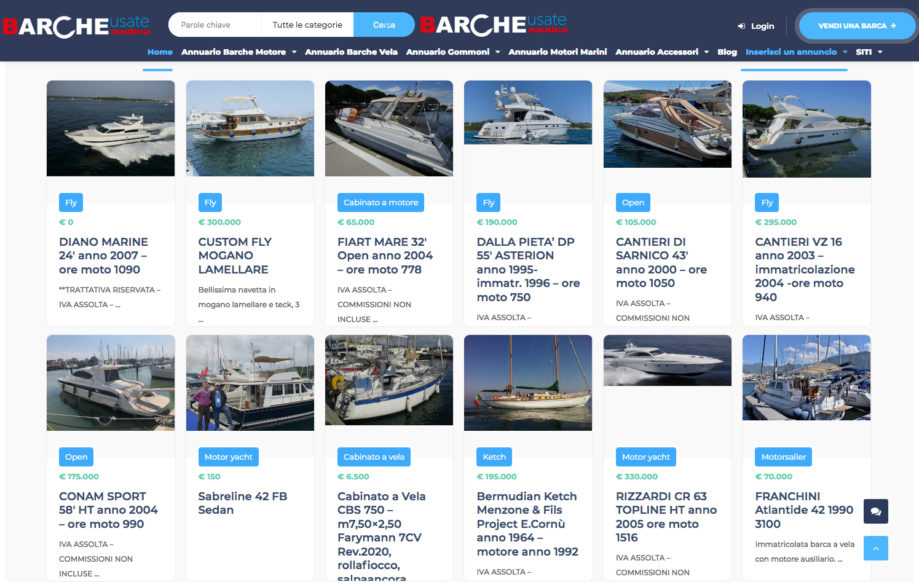Click the Login icon in header

[741, 26]
